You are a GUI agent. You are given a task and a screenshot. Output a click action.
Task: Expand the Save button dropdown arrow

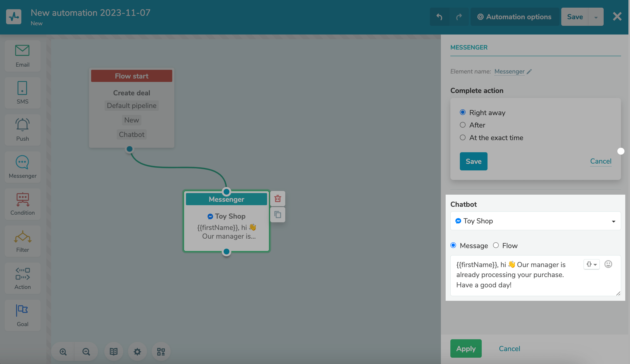596,17
